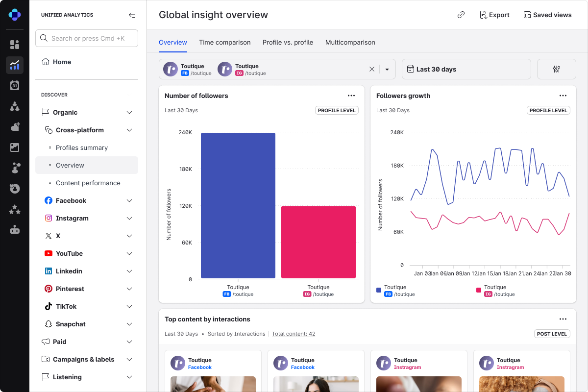This screenshot has width=588, height=392.
Task: Open the Total content: 42 link
Action: click(294, 334)
